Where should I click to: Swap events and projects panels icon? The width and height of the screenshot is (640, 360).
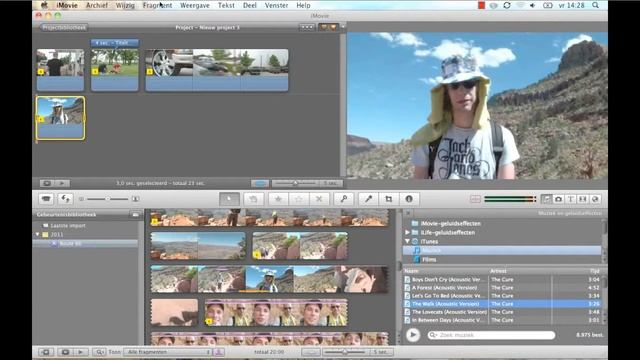pos(65,199)
